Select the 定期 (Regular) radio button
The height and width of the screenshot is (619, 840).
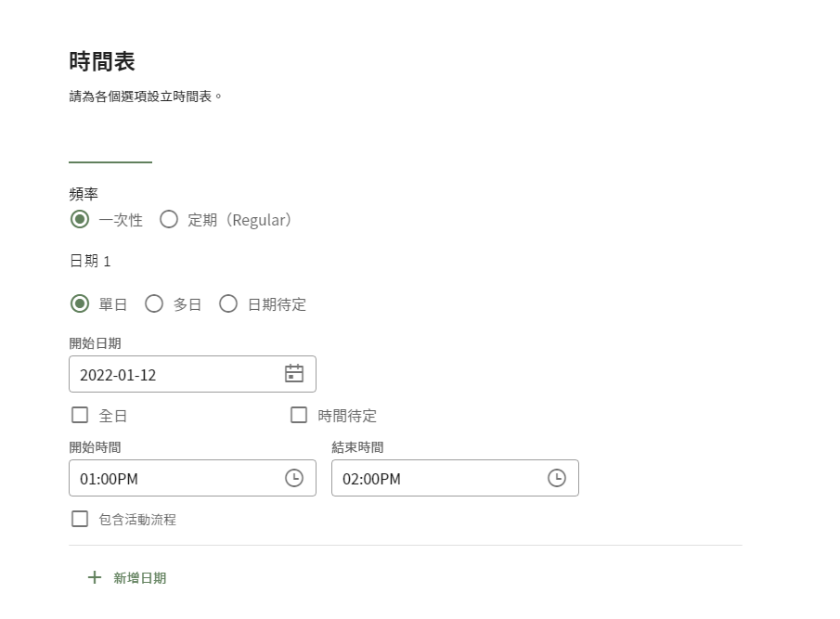click(x=169, y=219)
